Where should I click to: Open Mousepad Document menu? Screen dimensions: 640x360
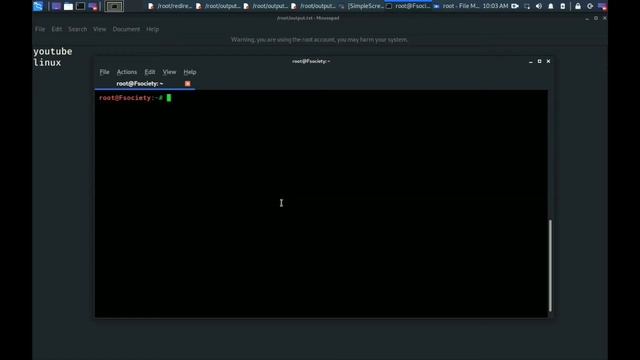(x=126, y=29)
